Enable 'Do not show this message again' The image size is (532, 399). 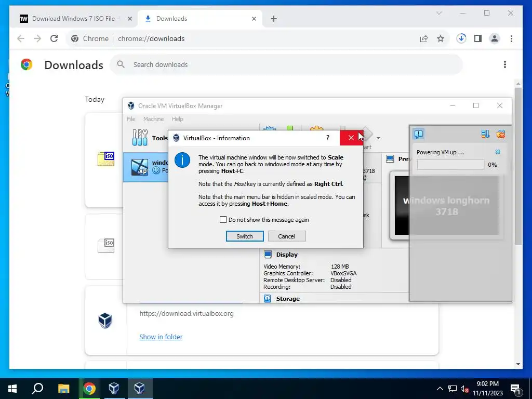pyautogui.click(x=223, y=220)
